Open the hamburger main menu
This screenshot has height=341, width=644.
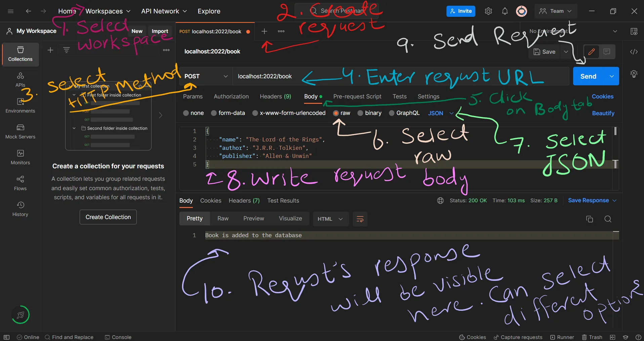click(x=11, y=11)
